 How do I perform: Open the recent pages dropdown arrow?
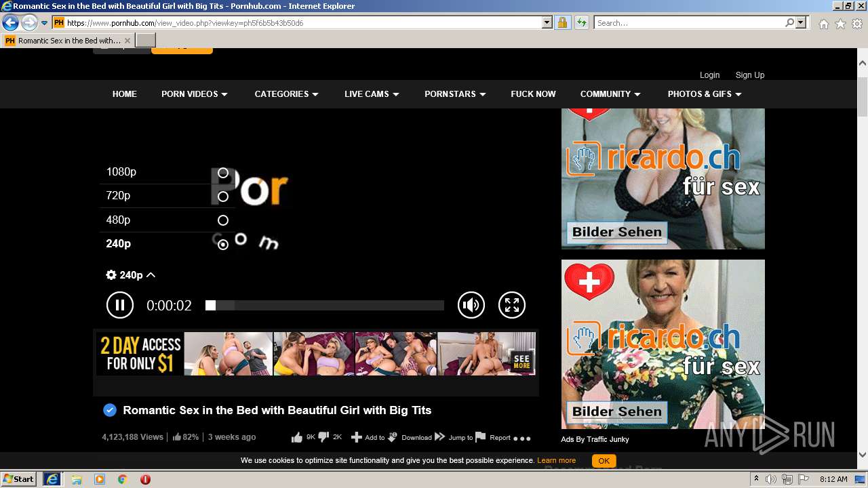[44, 23]
